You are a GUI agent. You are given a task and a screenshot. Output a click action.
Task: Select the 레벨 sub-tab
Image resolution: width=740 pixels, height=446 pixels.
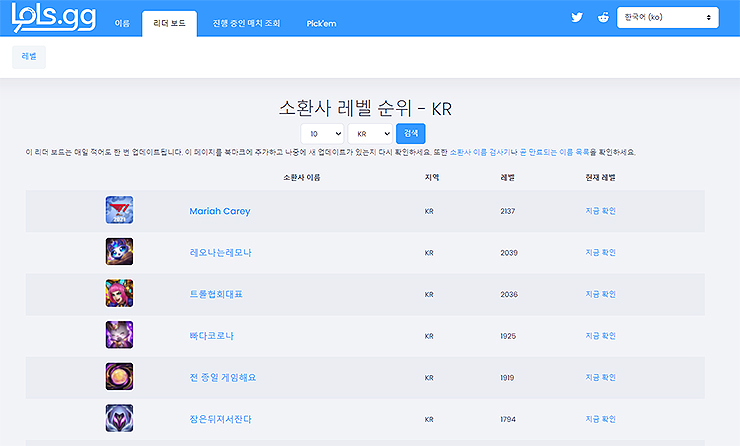[29, 57]
